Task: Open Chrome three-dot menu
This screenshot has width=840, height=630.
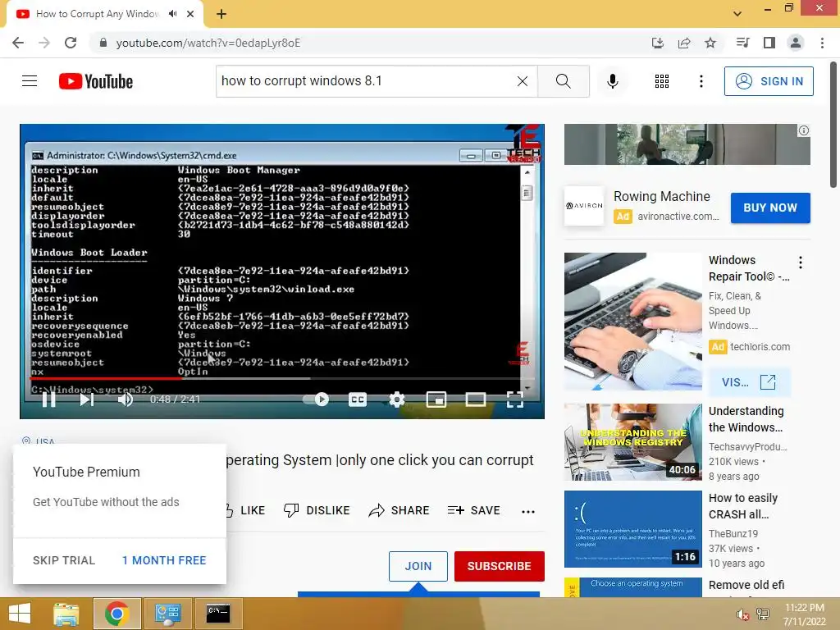Action: (x=822, y=43)
